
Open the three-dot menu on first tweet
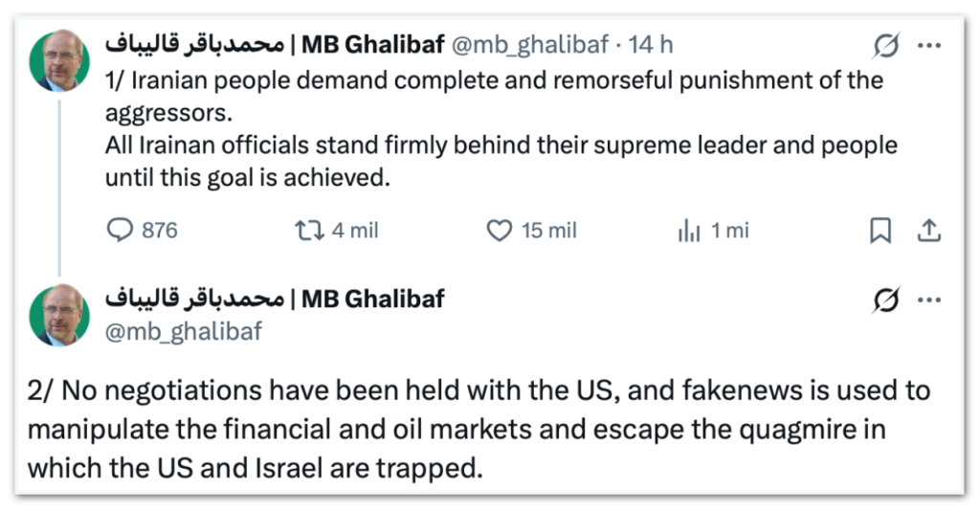[928, 45]
